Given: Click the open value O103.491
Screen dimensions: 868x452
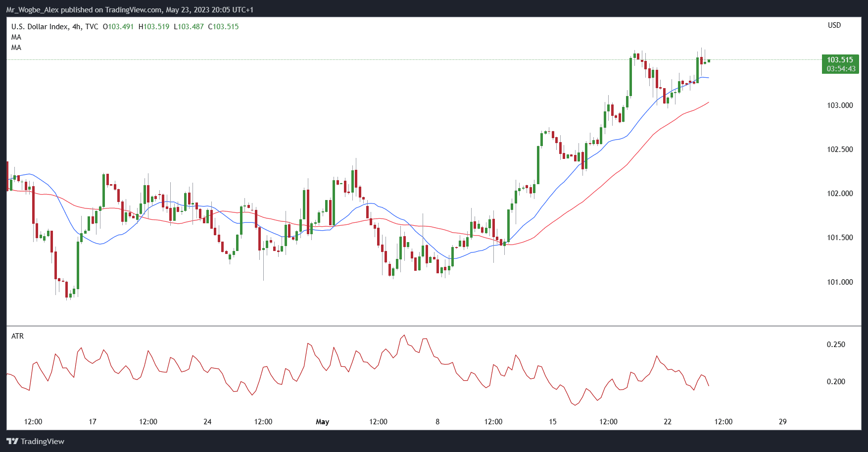Looking at the screenshot, I should pyautogui.click(x=118, y=27).
